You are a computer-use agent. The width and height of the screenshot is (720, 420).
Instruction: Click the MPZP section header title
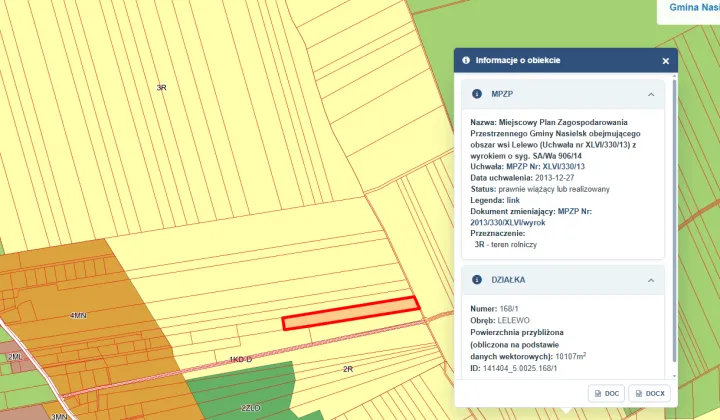[x=502, y=94]
